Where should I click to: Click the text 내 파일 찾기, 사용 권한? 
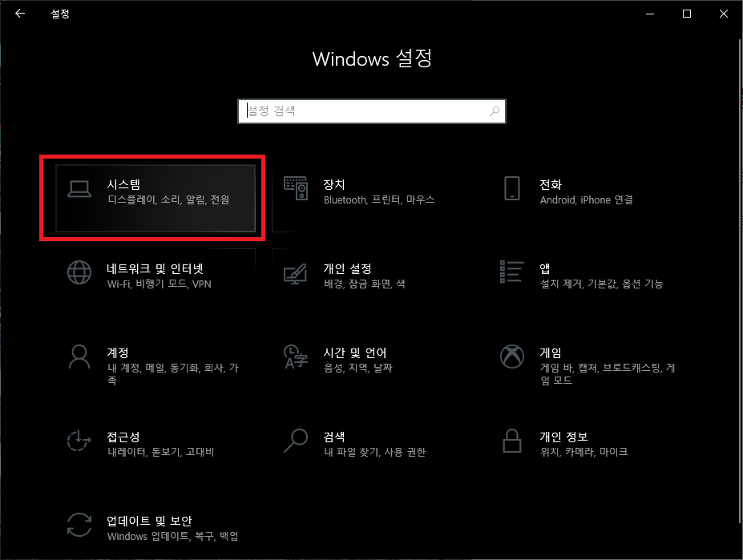click(x=374, y=452)
